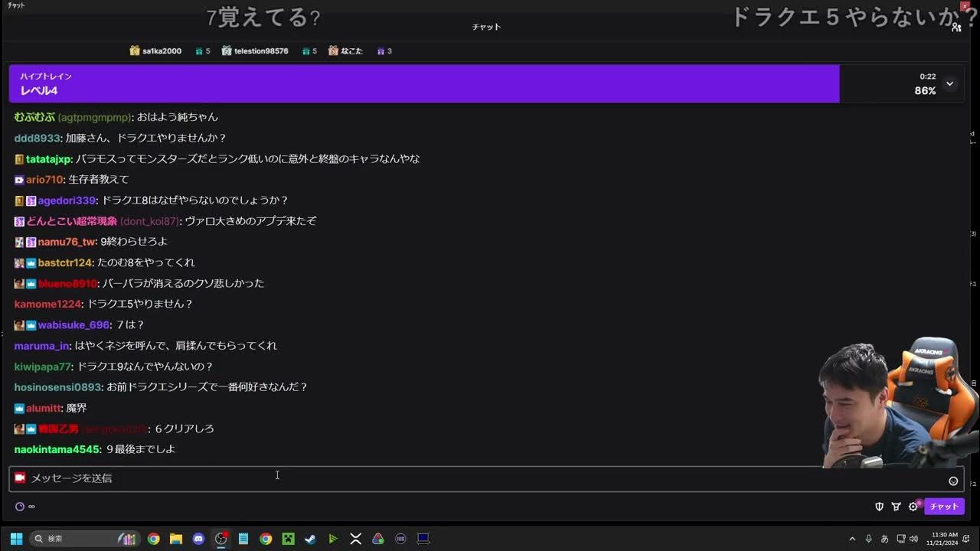Click username blueno8910 in chat

click(67, 284)
